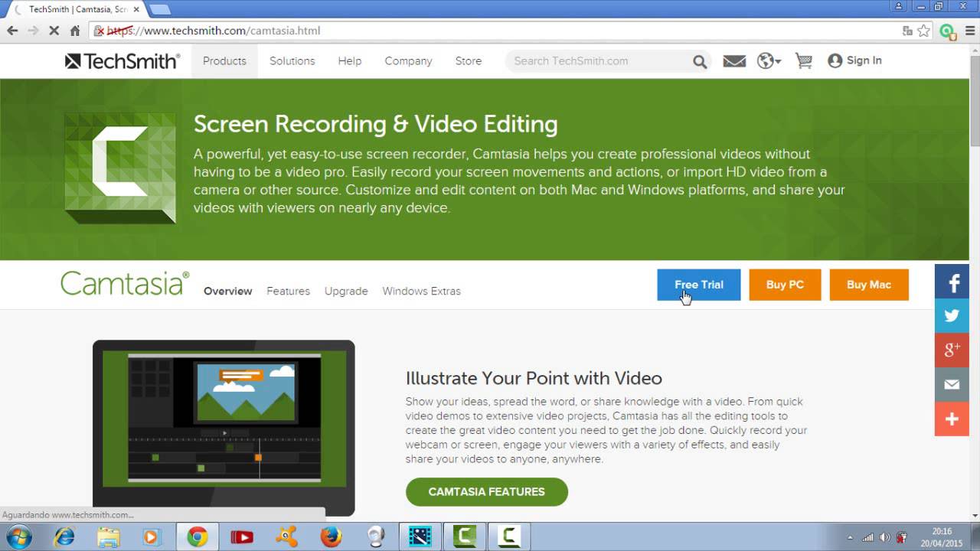
Task: Click the Camtasia wordmark logo
Action: coord(125,283)
